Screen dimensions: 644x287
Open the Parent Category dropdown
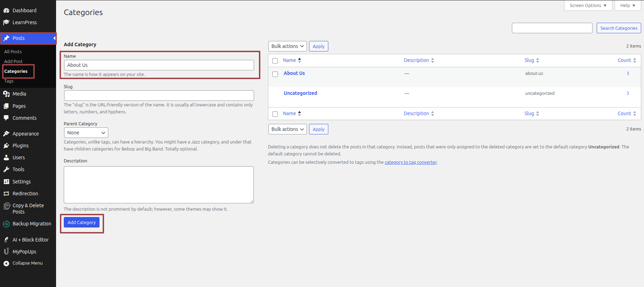[86, 133]
